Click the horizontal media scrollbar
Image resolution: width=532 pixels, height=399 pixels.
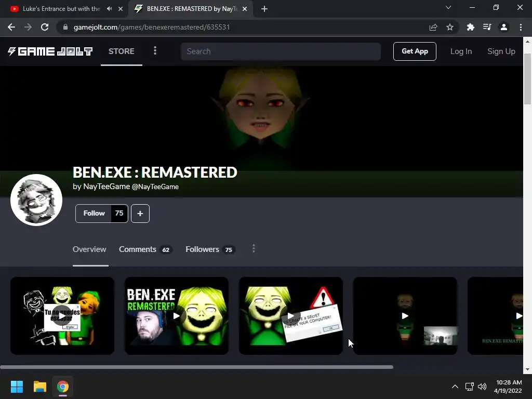tap(197, 367)
